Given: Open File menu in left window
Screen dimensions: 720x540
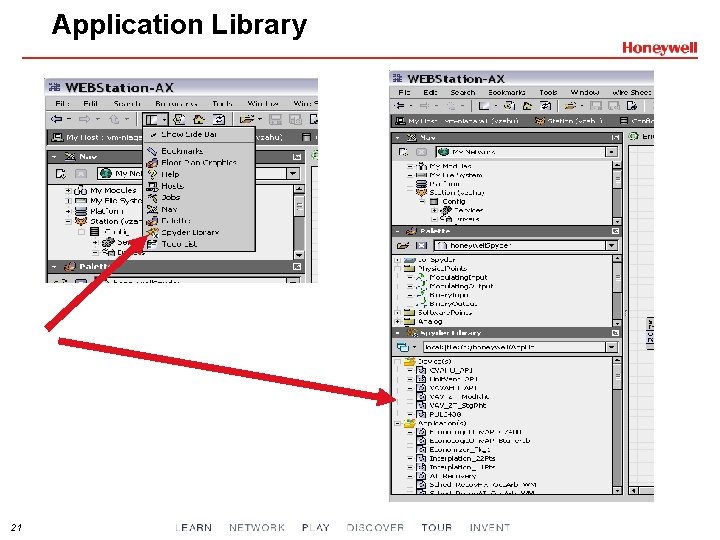Looking at the screenshot, I should (62, 103).
